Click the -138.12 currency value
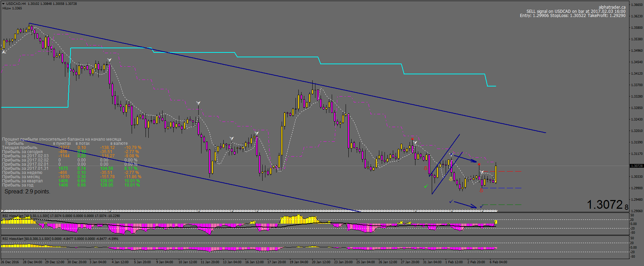 [x=107, y=148]
